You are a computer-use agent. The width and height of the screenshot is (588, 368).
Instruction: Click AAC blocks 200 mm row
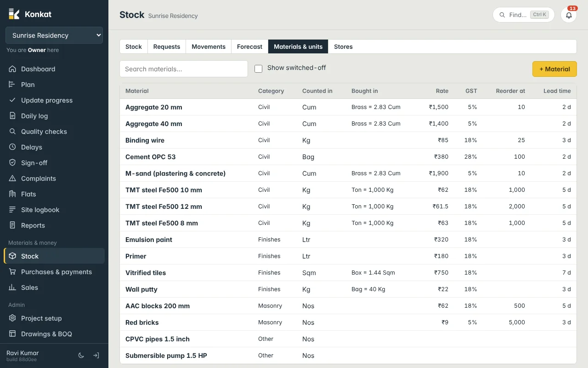348,306
